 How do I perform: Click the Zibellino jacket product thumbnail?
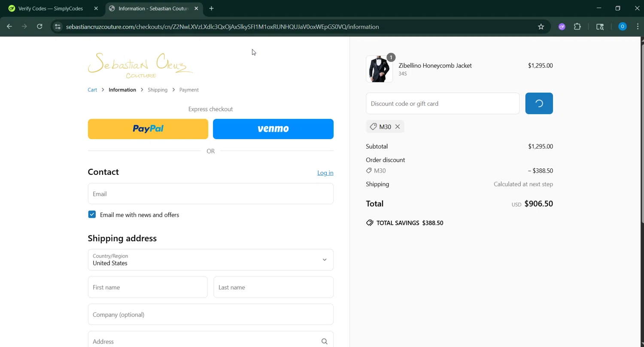coord(379,69)
